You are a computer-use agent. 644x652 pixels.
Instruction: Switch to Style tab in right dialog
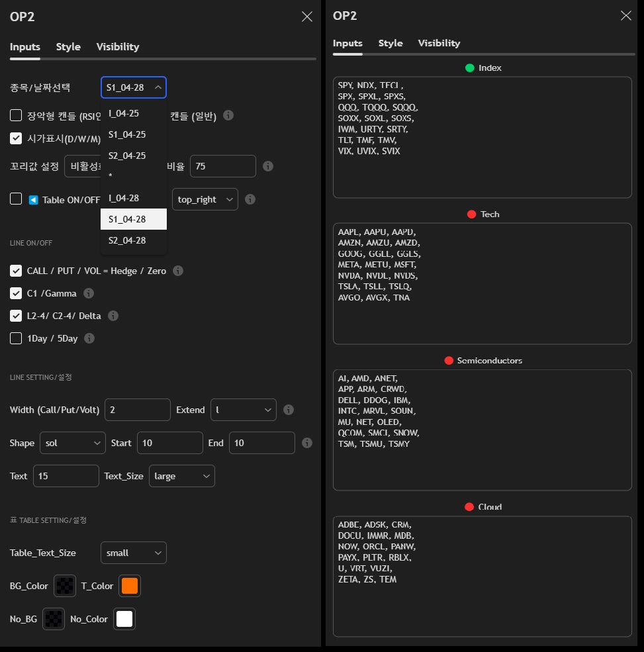391,43
